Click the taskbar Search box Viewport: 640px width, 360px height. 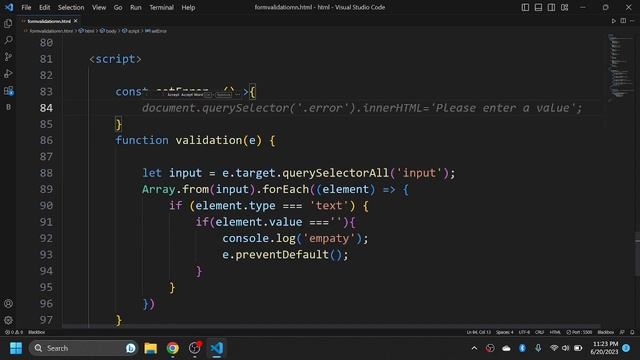pos(83,348)
